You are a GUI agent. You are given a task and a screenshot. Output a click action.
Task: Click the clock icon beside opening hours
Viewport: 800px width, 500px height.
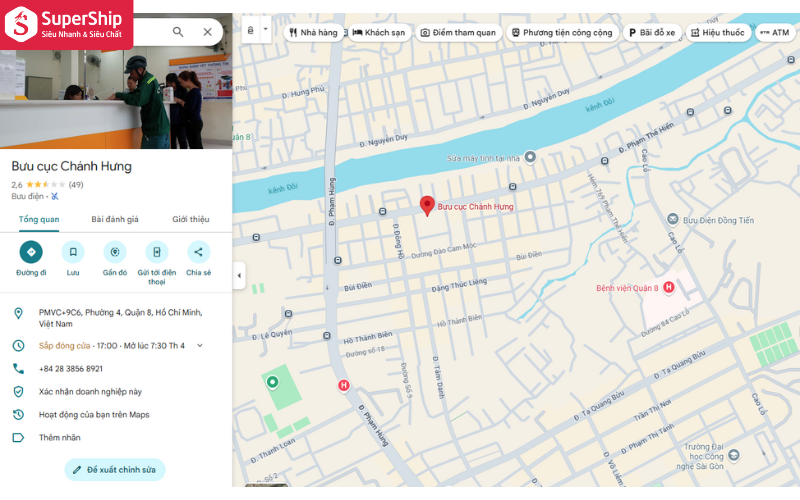coord(18,345)
